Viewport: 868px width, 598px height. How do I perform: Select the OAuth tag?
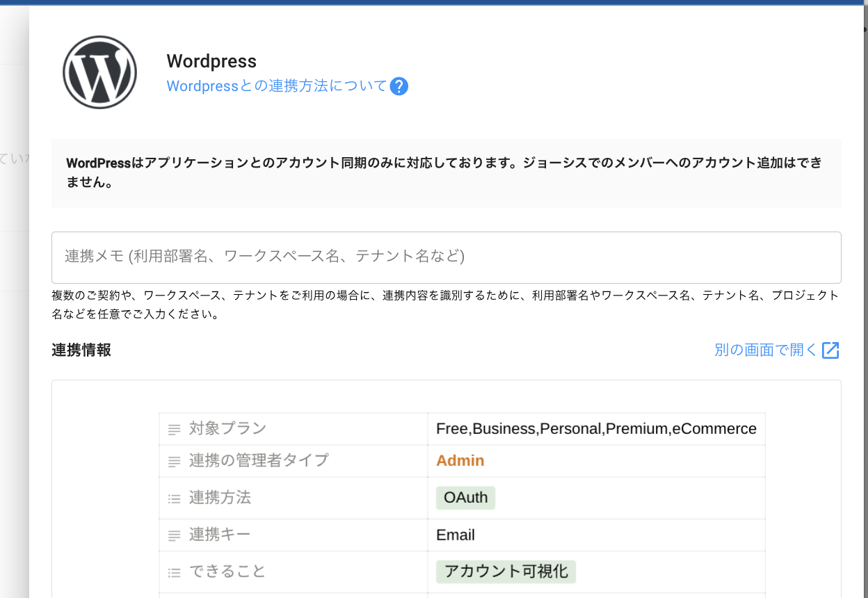[x=465, y=498]
